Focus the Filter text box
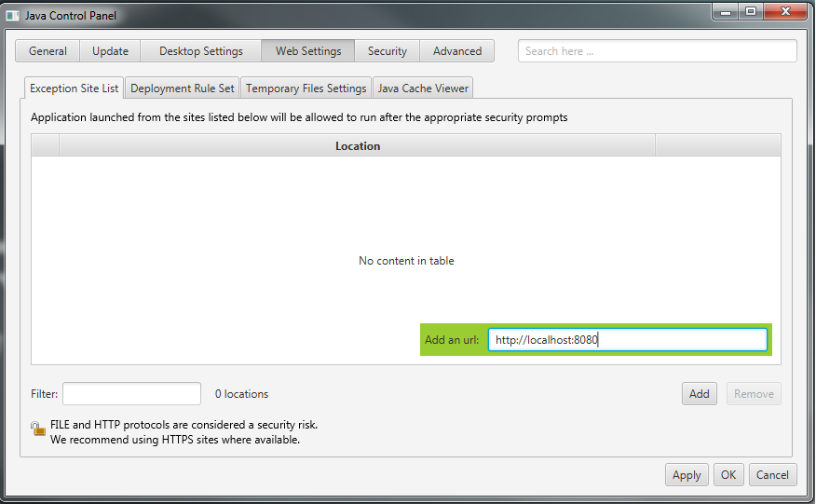The height and width of the screenshot is (504, 816). pos(131,394)
